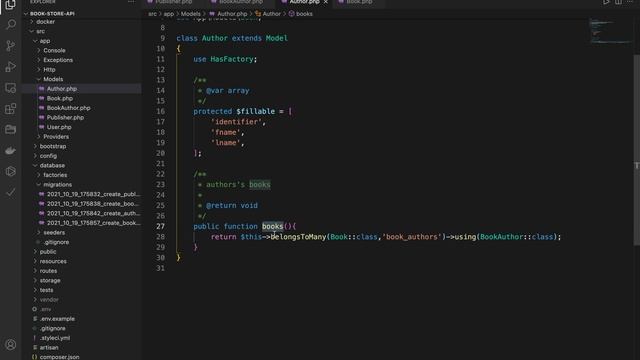Click 'BookAuthor::class' in line 28
This screenshot has width=640, height=360.
[x=516, y=237]
